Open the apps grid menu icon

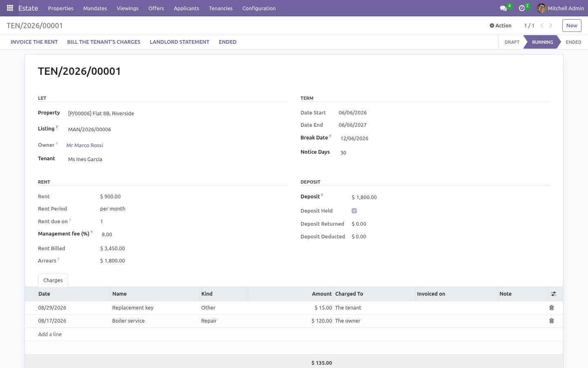[x=10, y=8]
